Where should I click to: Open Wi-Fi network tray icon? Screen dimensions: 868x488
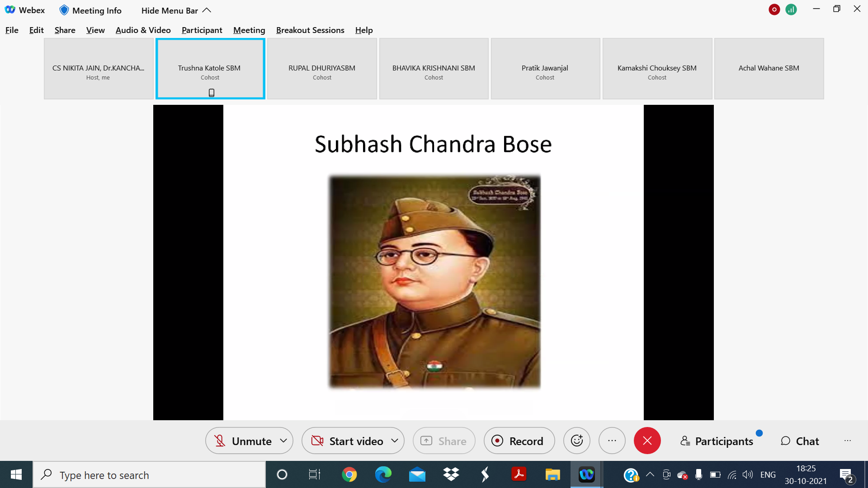(x=732, y=474)
